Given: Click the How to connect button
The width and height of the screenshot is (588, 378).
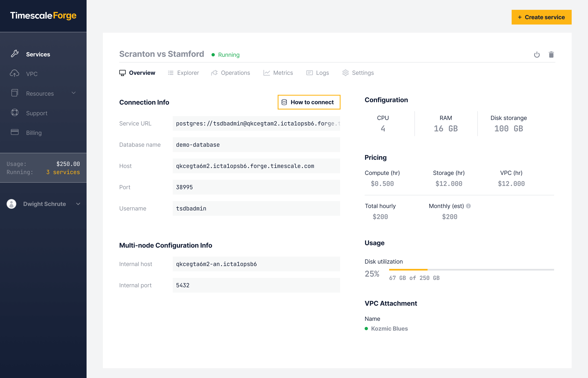Looking at the screenshot, I should pyautogui.click(x=309, y=102).
